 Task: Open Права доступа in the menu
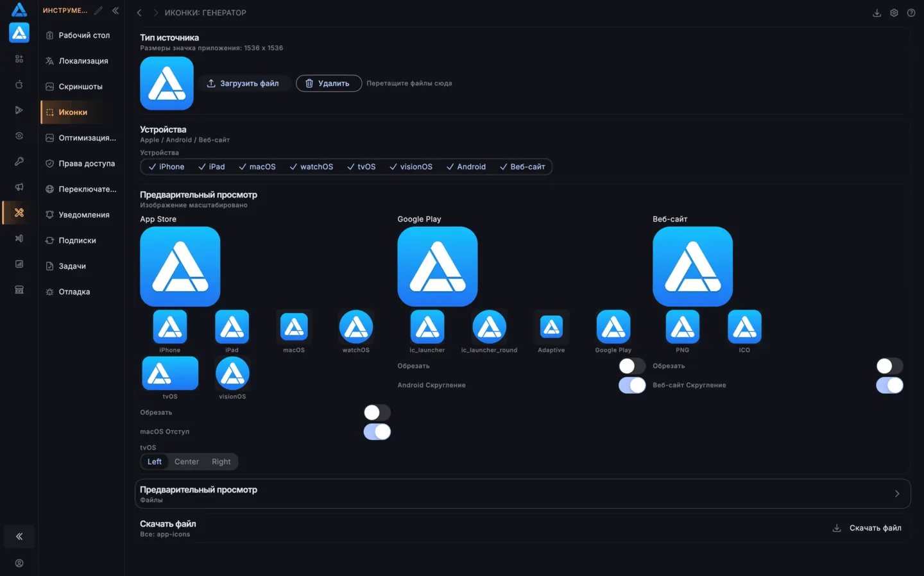[x=81, y=164]
